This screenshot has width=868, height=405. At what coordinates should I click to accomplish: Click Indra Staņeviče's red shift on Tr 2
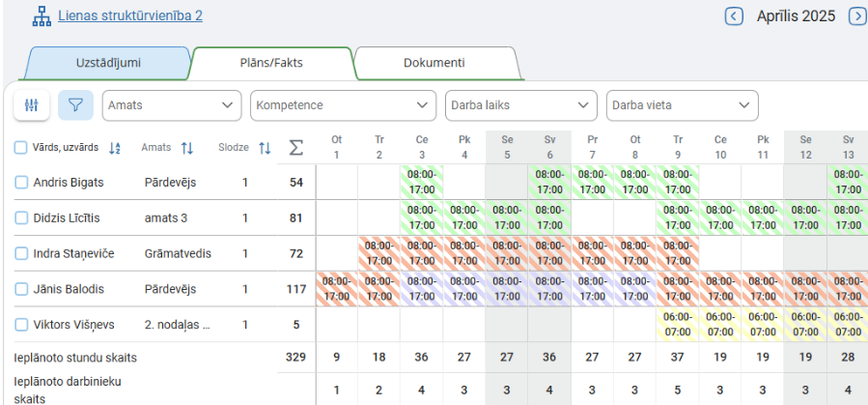(378, 253)
